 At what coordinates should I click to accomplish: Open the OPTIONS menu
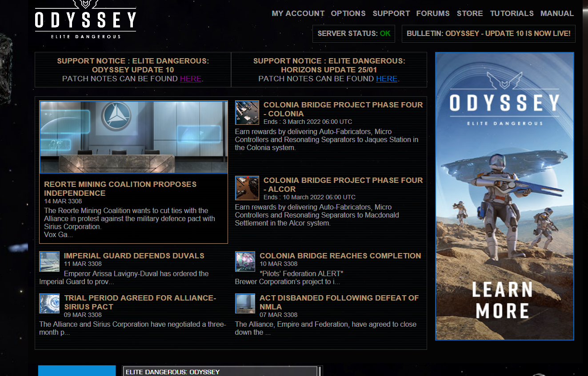pos(348,13)
